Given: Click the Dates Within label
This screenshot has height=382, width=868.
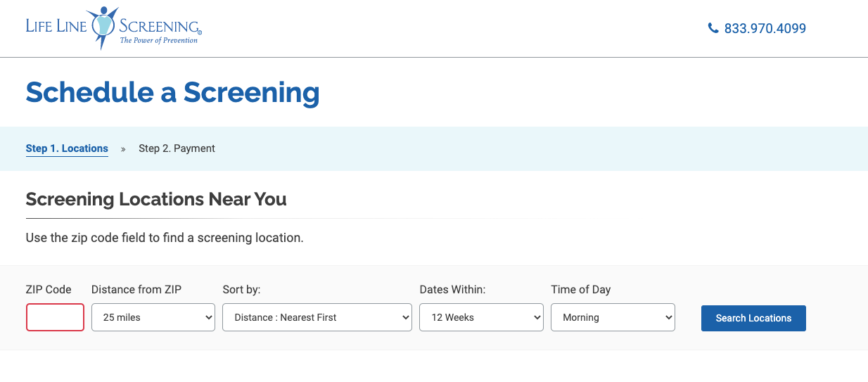Looking at the screenshot, I should (x=452, y=289).
